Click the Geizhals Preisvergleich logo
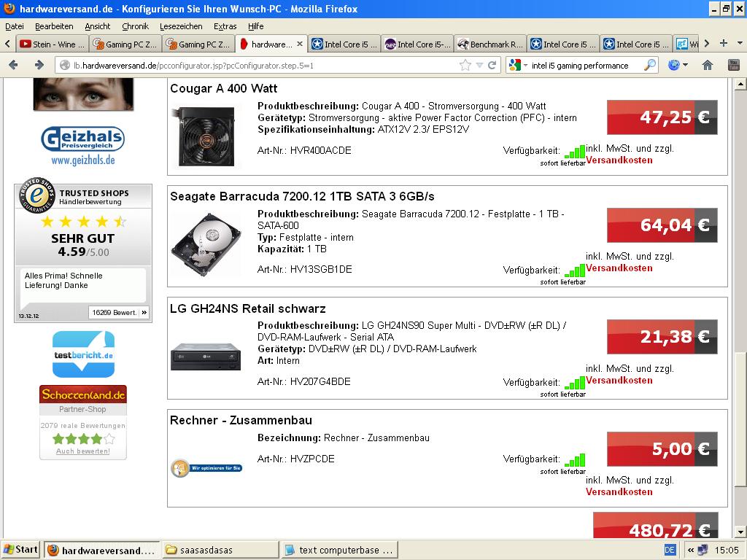 coord(83,139)
